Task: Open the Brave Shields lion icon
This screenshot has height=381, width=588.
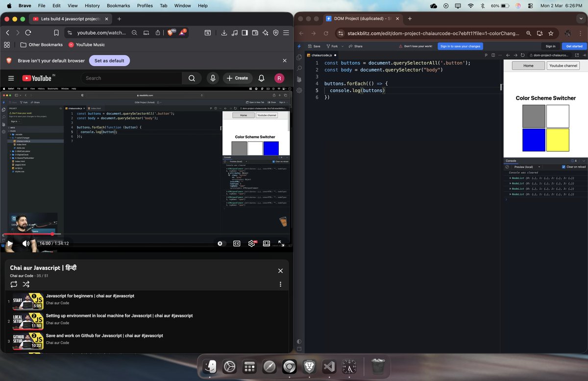Action: point(171,32)
